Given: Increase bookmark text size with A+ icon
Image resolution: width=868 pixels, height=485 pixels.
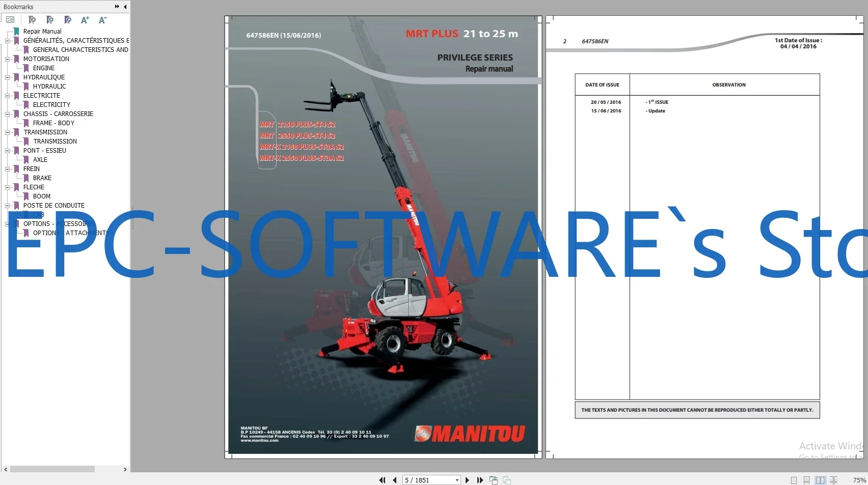Looking at the screenshot, I should click(x=85, y=20).
